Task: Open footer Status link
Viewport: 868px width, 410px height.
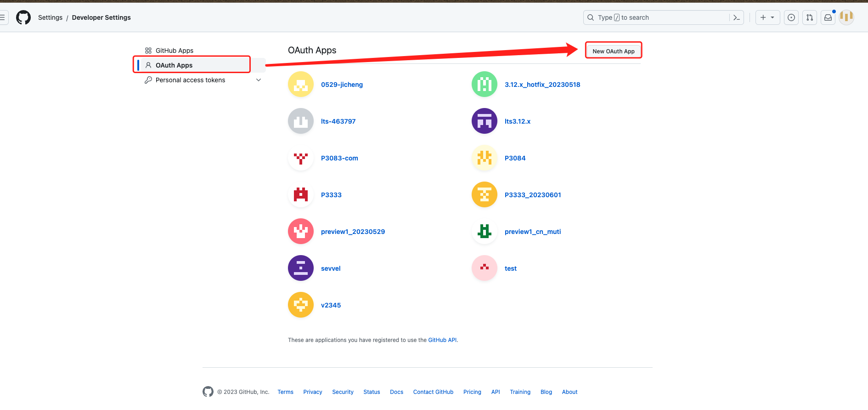Action: click(x=372, y=392)
